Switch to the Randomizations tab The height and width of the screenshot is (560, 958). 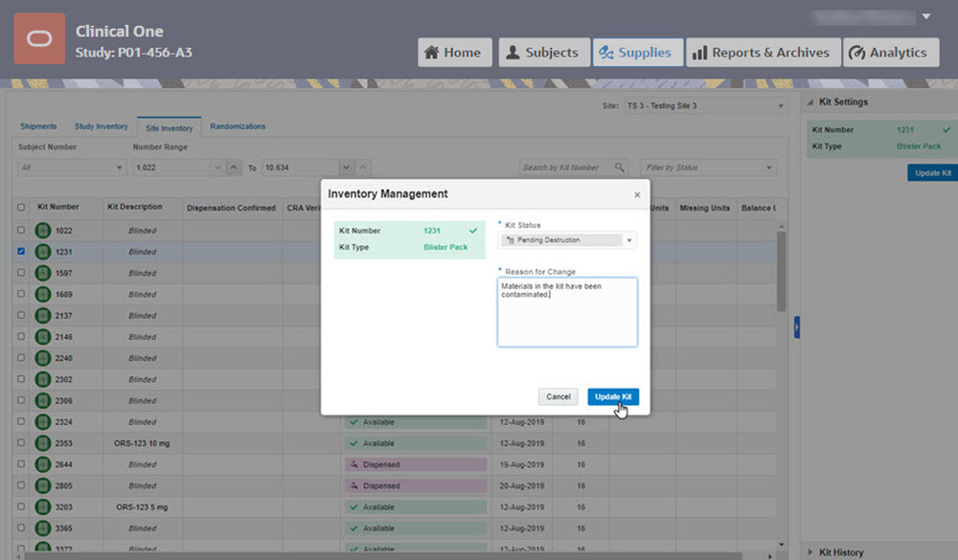(238, 126)
